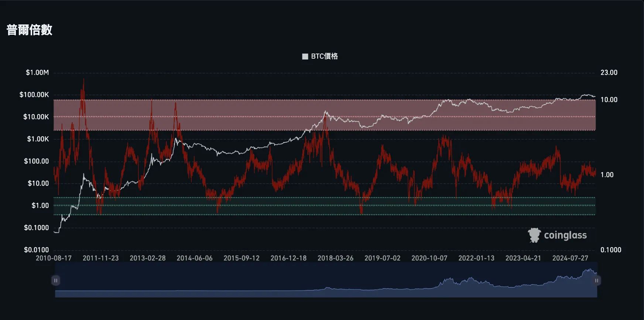
Task: Click the mini overview chart in the range selector
Action: [x=325, y=285]
